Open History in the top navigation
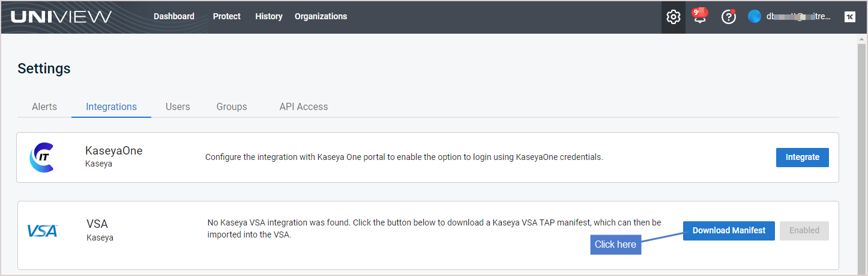This screenshot has height=276, width=868. click(x=269, y=16)
